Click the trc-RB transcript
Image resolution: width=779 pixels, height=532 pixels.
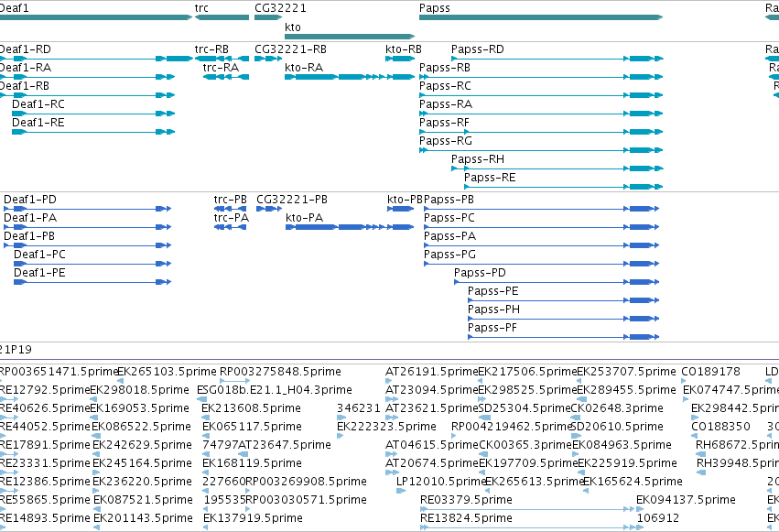tap(222, 59)
